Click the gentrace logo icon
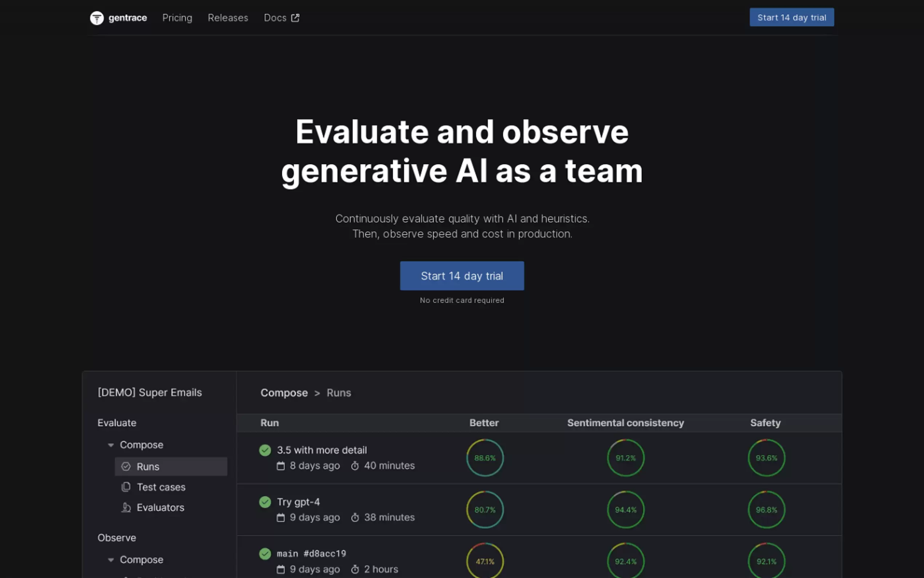924x578 pixels. tap(97, 18)
